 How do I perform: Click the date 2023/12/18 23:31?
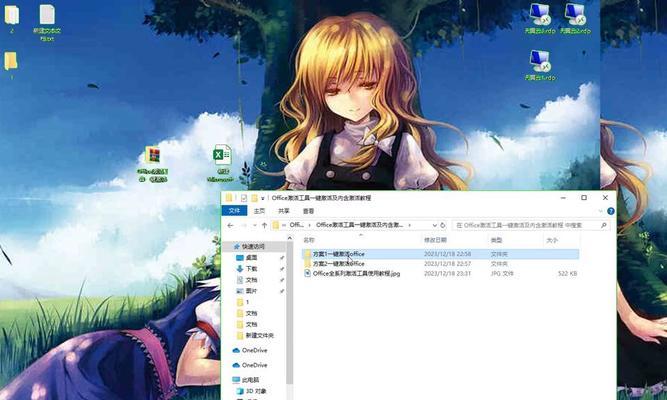448,274
